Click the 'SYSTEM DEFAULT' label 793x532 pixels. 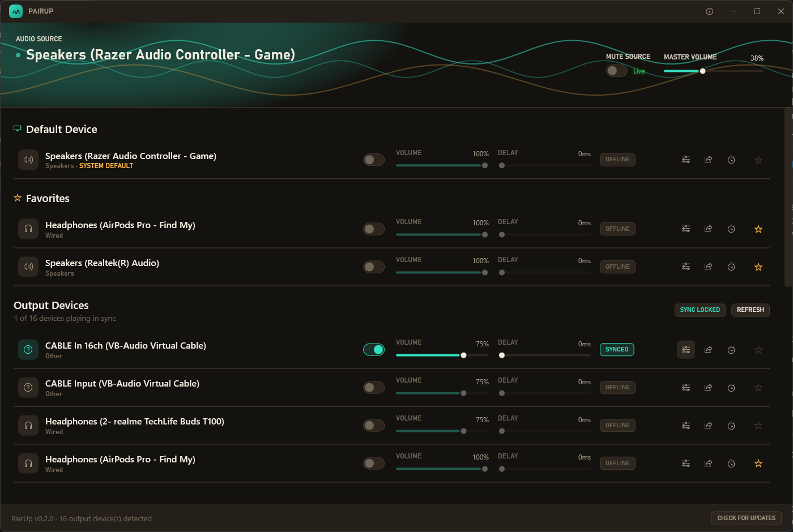106,166
